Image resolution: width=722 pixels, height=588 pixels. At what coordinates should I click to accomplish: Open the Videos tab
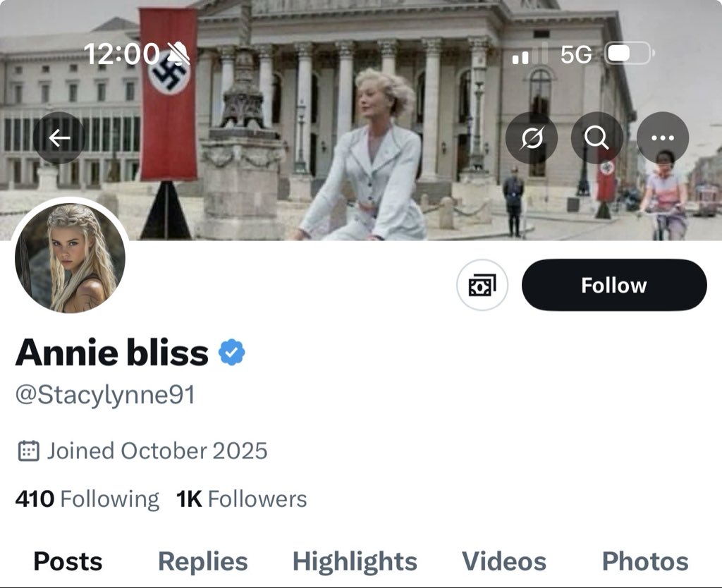[x=503, y=562]
